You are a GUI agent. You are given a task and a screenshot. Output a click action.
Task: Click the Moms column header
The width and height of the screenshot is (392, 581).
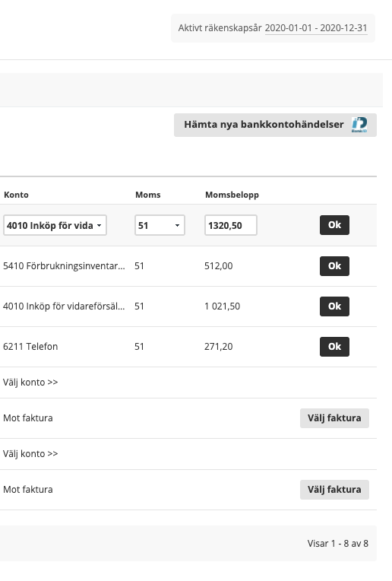tap(147, 195)
